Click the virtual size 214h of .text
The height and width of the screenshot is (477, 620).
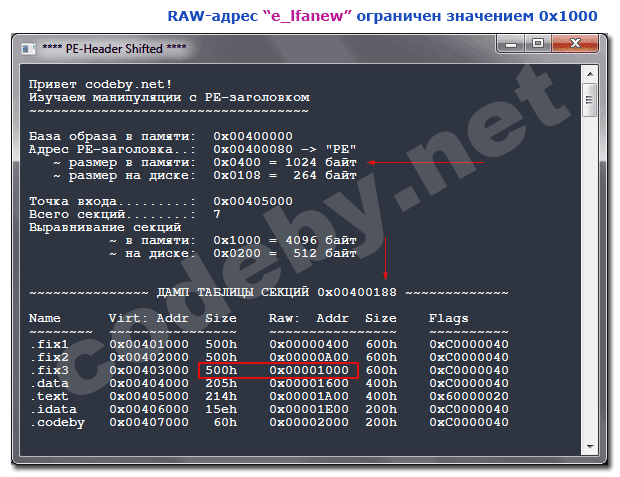tap(221, 396)
